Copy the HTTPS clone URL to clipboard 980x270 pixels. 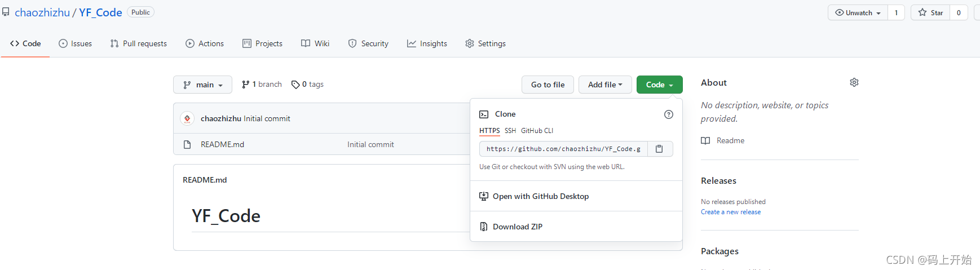tap(660, 149)
